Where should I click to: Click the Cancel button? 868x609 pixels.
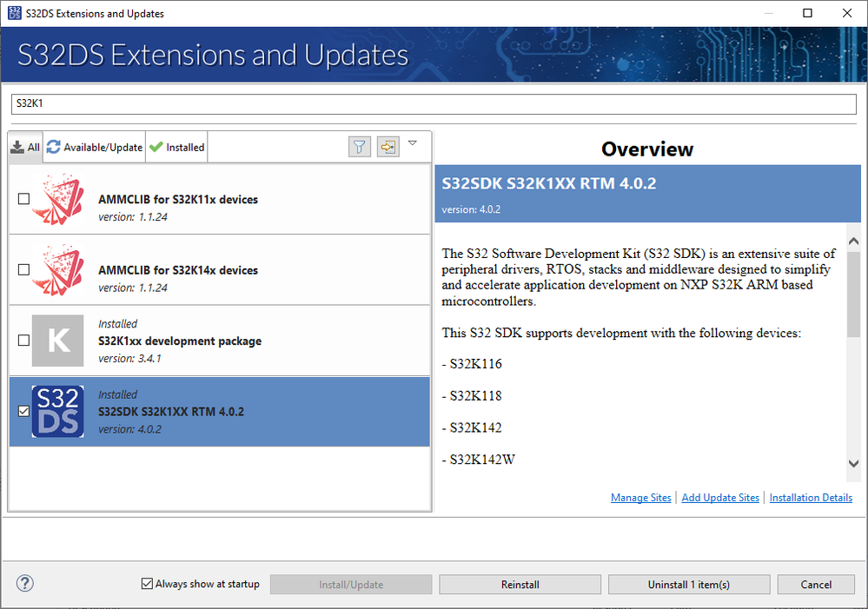[816, 584]
